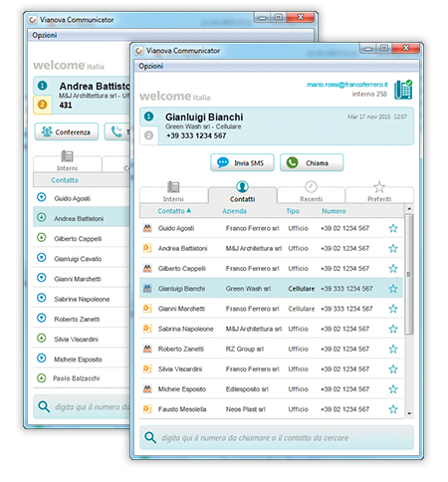Screen dimensions: 448x482
Task: Open Opzioni menu in front window
Action: 151,66
